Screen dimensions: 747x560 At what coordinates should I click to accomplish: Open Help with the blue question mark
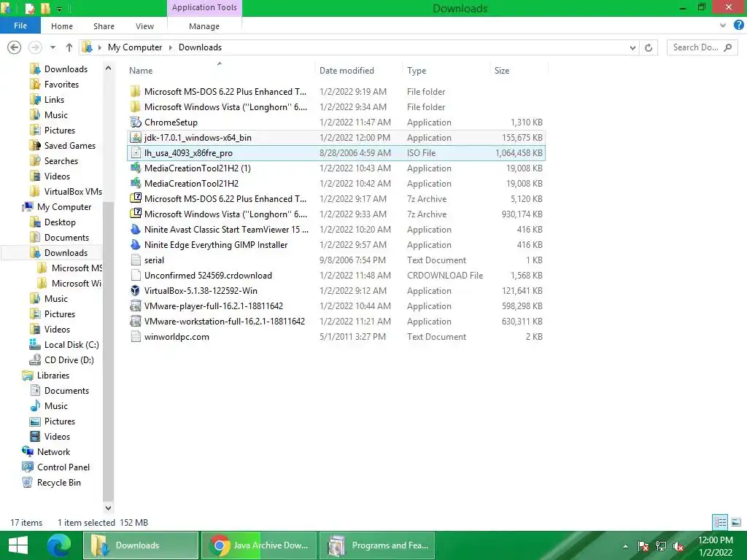738,26
